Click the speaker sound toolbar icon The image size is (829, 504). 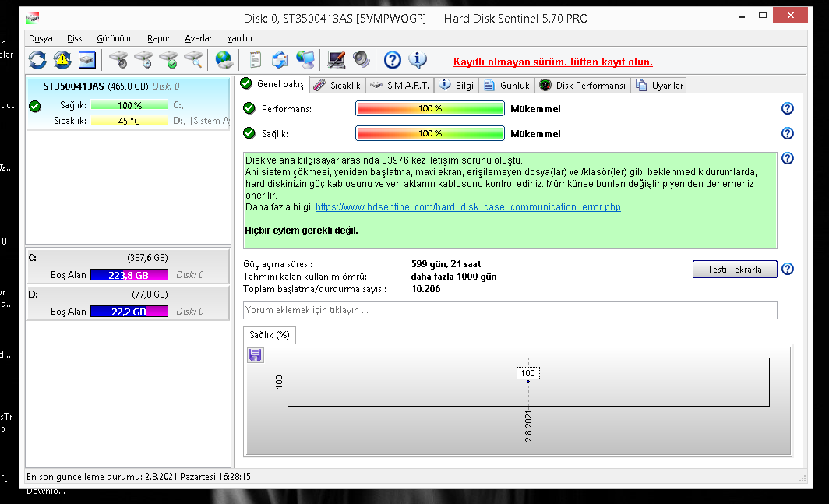pyautogui.click(x=361, y=59)
